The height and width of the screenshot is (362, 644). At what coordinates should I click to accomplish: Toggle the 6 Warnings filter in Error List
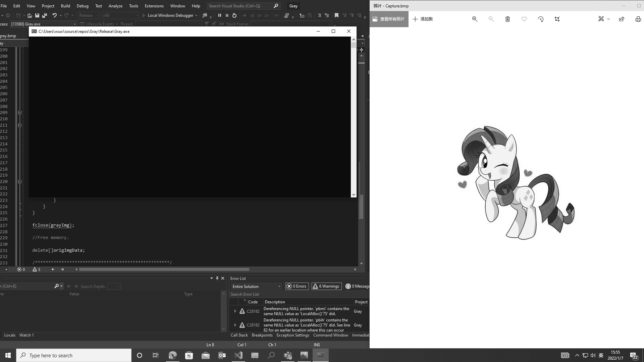(326, 286)
